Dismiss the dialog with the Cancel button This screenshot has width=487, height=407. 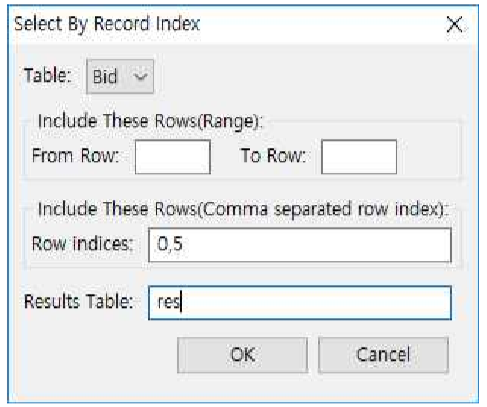383,355
